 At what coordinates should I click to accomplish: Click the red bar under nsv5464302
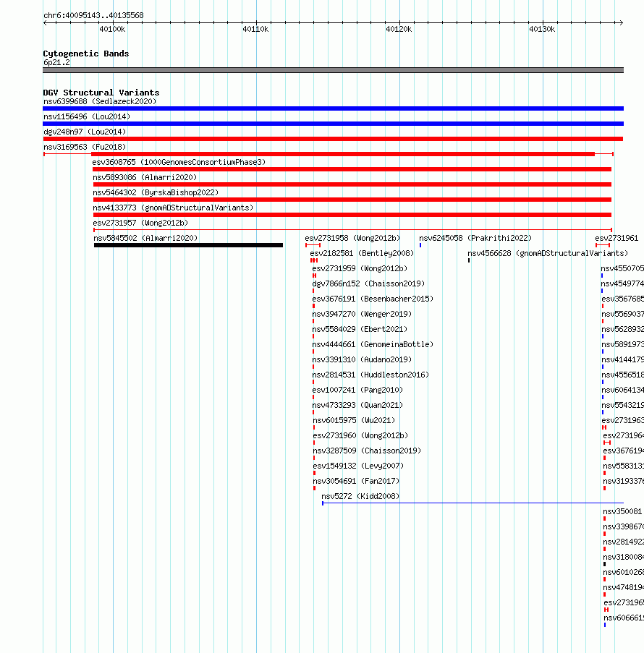(x=352, y=200)
